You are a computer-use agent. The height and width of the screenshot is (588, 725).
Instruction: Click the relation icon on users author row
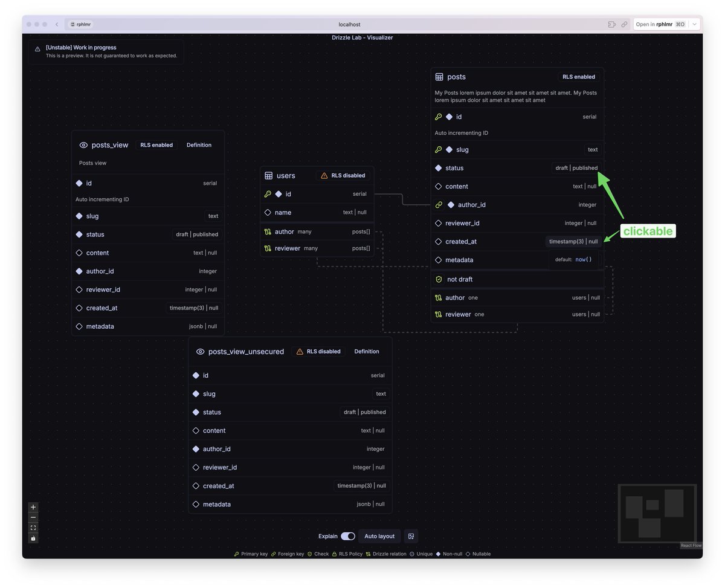pos(268,232)
